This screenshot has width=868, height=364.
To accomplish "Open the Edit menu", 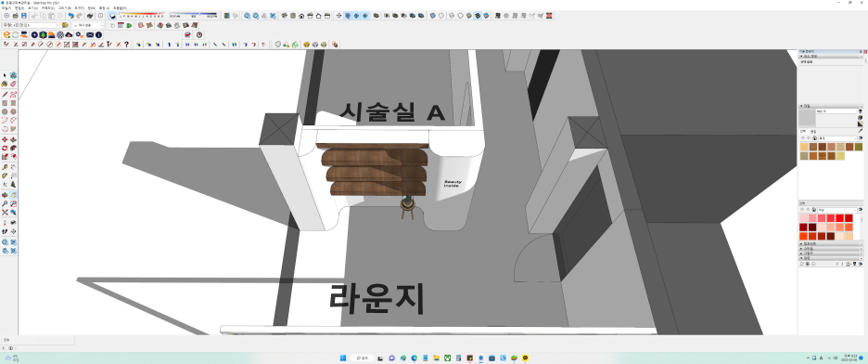I will click(x=19, y=8).
